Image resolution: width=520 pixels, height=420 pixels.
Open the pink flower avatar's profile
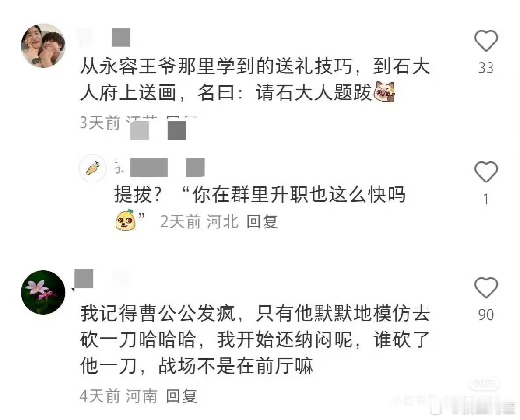pos(43,292)
